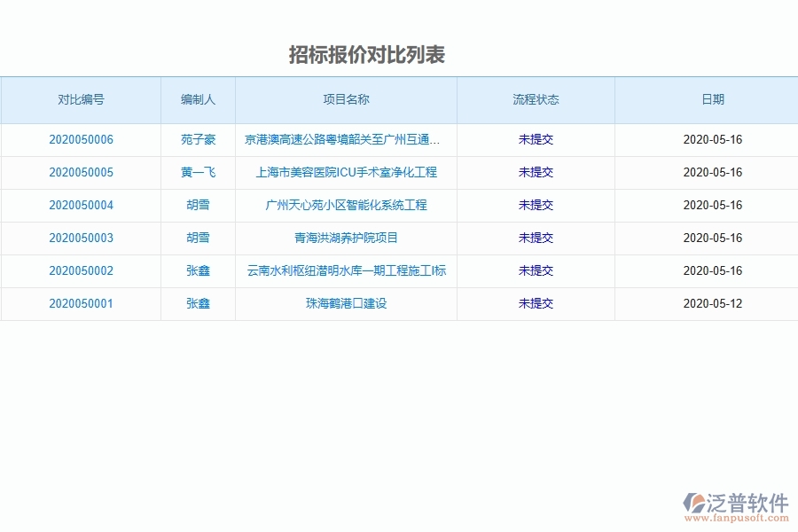Viewport: 798px width, 532px height.
Task: Open project 珠海鹤港口建设
Action: click(345, 303)
